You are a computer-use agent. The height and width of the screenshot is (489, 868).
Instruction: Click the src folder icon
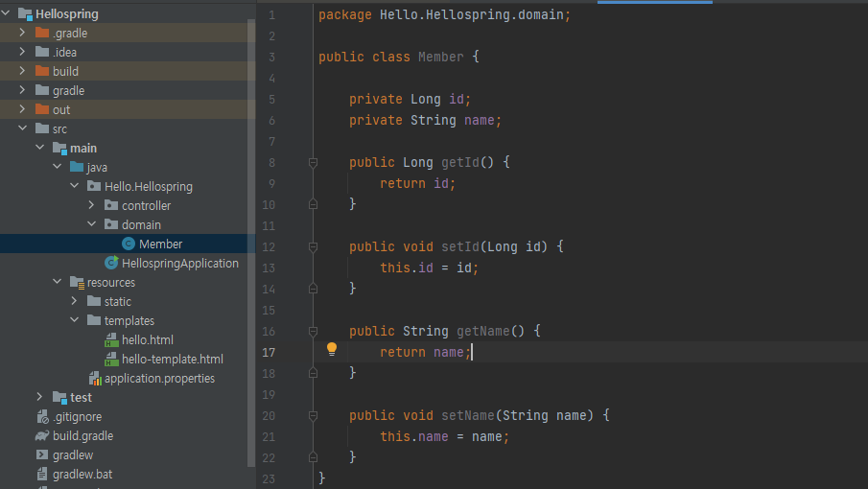(42, 128)
